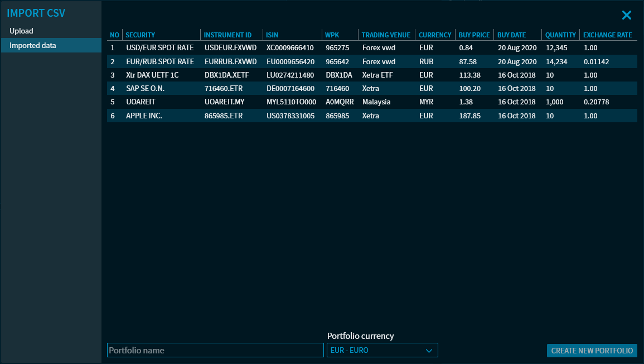Viewport: 644px width, 364px height.
Task: Click the Portfolio name input field
Action: tap(215, 350)
